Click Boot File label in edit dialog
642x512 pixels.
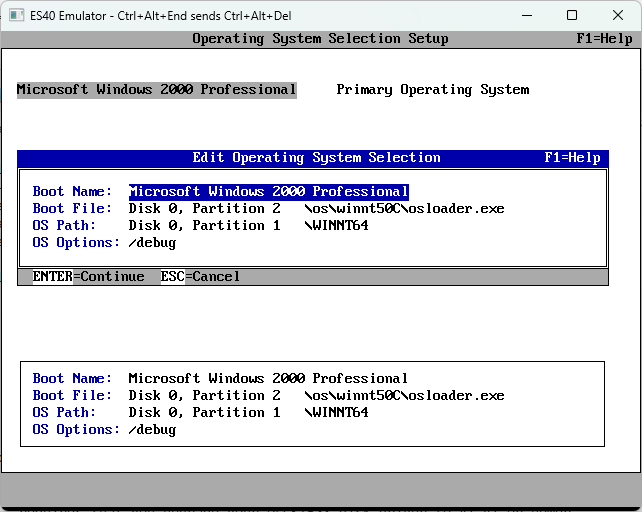[x=72, y=208]
